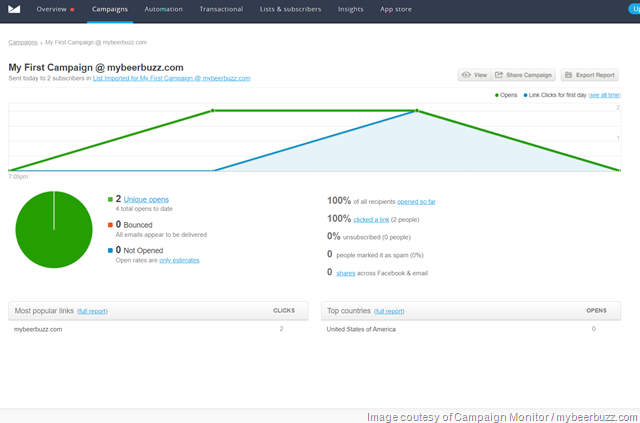The width and height of the screenshot is (640, 423).
Task: Open Lists & subscribers tab
Action: pyautogui.click(x=290, y=9)
